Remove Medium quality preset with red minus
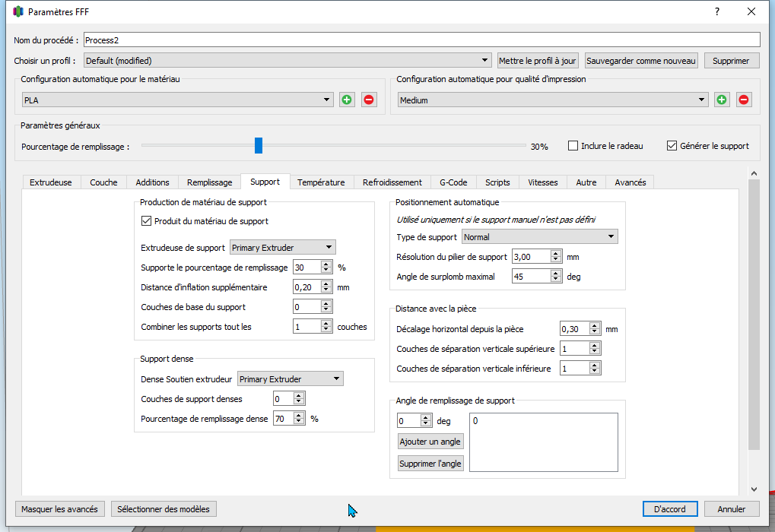 pyautogui.click(x=744, y=100)
